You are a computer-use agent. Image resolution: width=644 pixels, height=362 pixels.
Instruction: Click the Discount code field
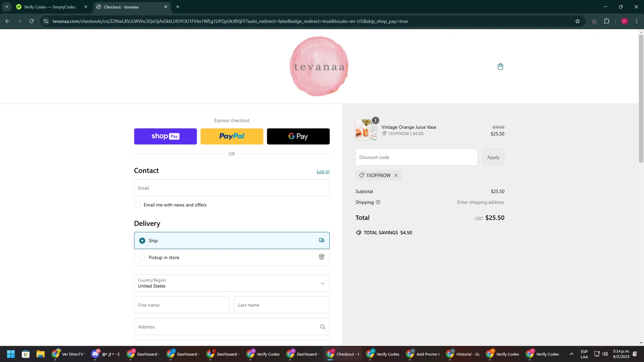(416, 157)
